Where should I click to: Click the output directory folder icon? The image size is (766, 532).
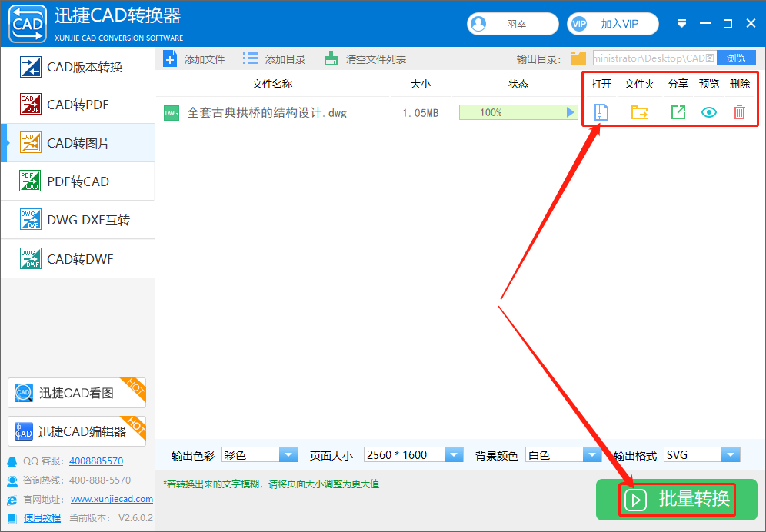point(578,58)
